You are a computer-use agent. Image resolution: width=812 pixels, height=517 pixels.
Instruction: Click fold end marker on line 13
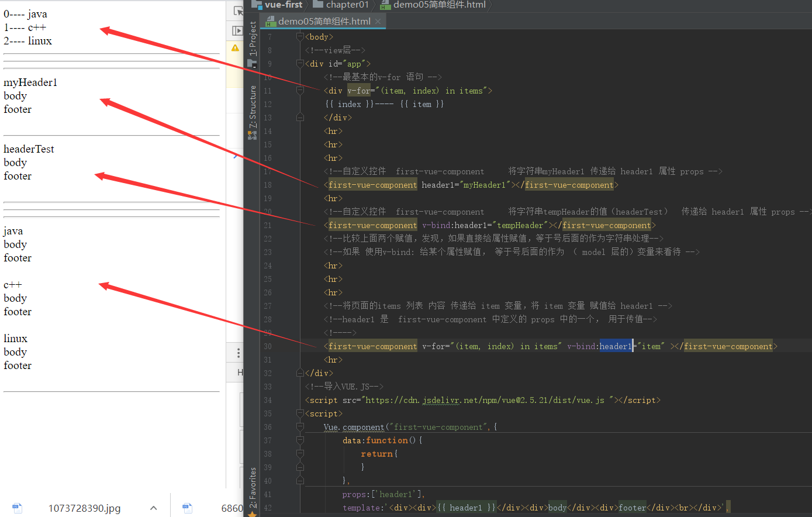coord(300,118)
